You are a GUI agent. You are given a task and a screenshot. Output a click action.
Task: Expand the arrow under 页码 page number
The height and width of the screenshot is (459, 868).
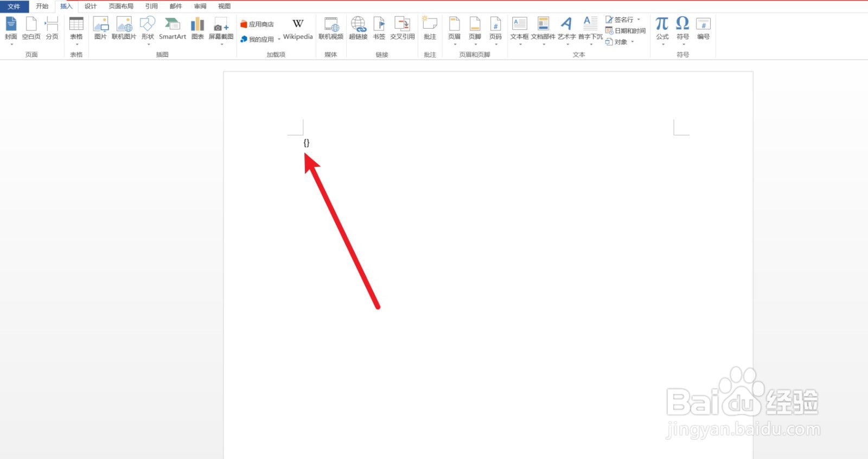(x=496, y=44)
